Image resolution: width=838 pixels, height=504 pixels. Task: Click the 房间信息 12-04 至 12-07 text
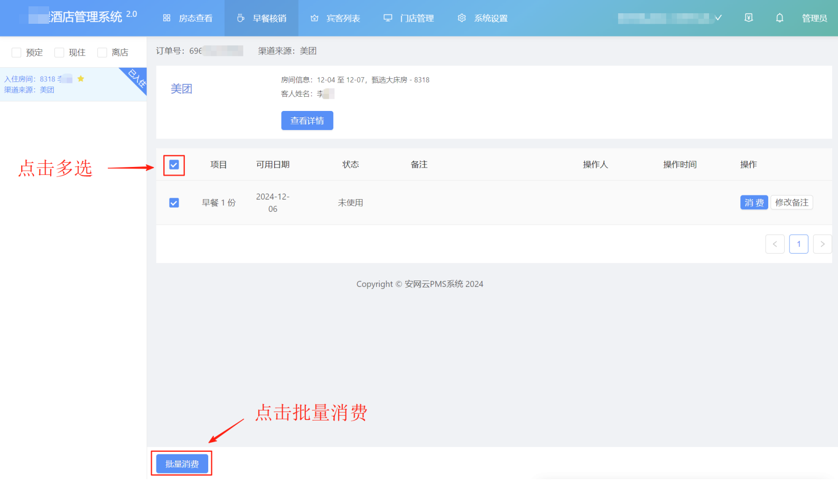pos(355,80)
